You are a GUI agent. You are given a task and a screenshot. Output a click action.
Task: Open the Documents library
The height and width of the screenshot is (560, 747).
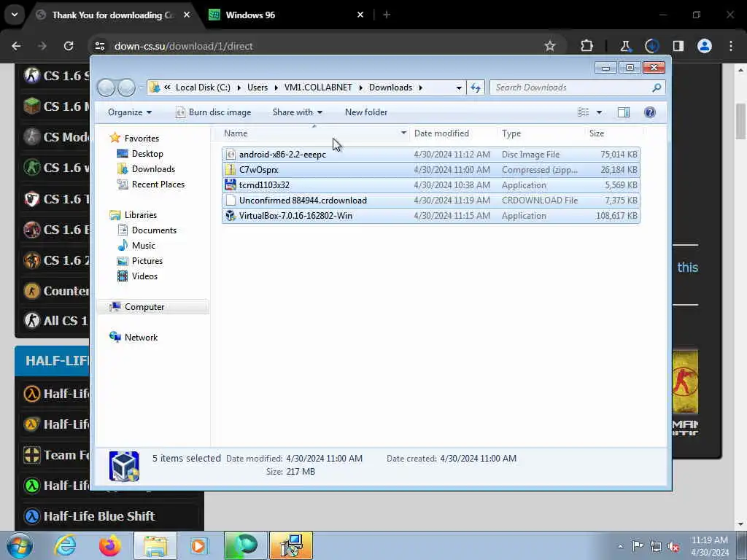coord(154,230)
